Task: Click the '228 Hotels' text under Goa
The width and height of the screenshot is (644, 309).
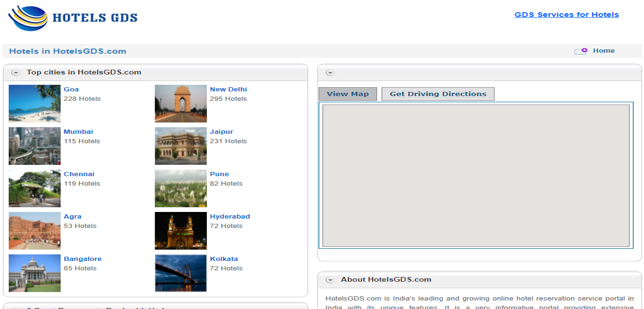Action: (82, 99)
